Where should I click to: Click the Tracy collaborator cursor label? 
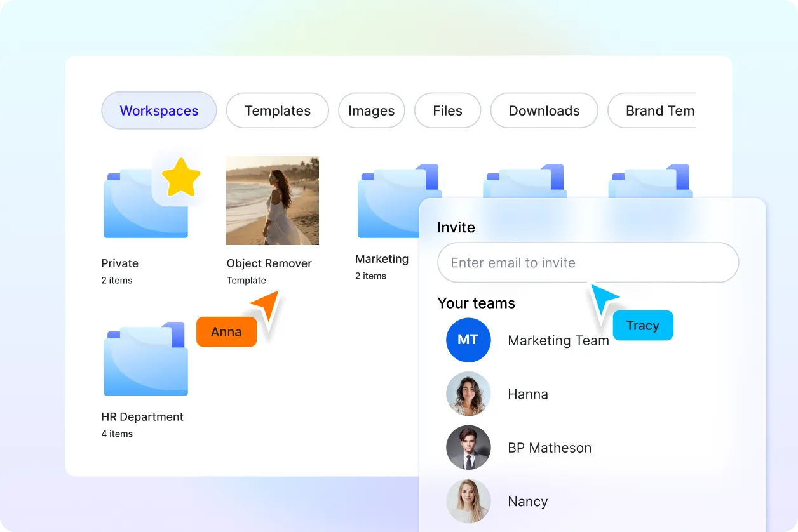642,325
